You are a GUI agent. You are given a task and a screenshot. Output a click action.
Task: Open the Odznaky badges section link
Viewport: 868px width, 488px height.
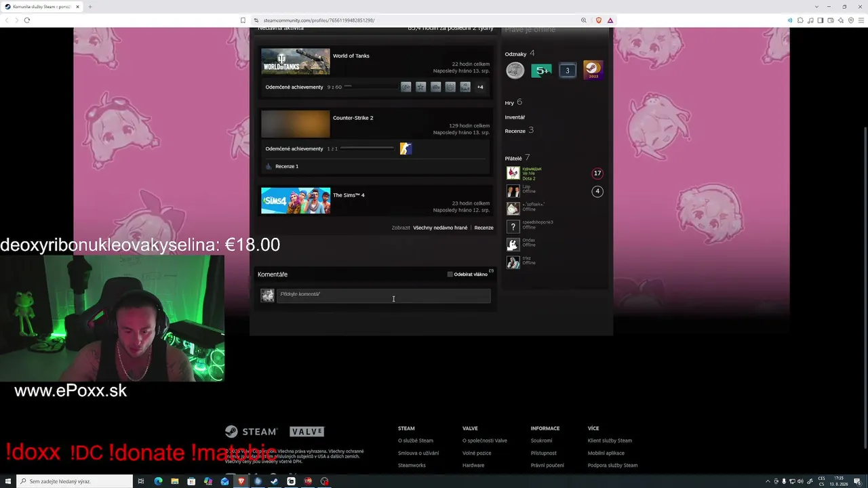(x=515, y=54)
